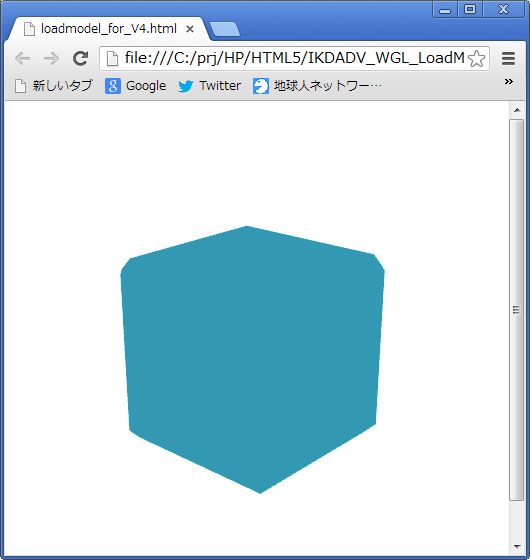Image resolution: width=530 pixels, height=560 pixels.
Task: Click the page file icon in address bar
Action: click(x=112, y=59)
